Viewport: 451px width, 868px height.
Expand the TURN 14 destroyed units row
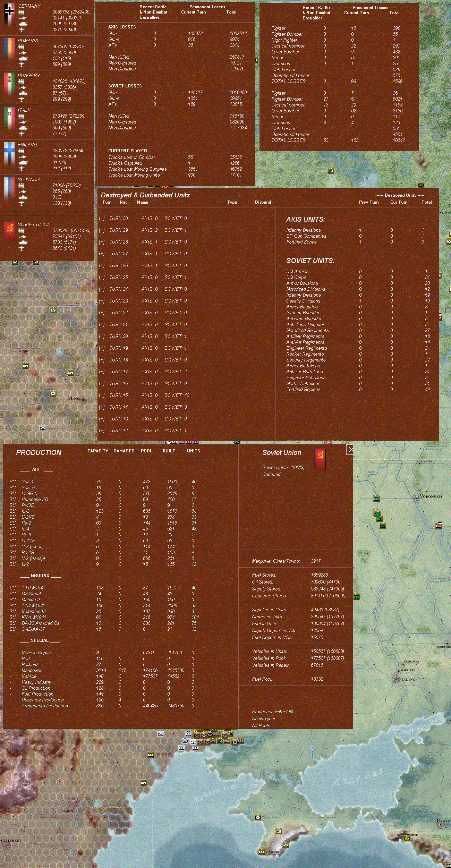pyautogui.click(x=102, y=407)
